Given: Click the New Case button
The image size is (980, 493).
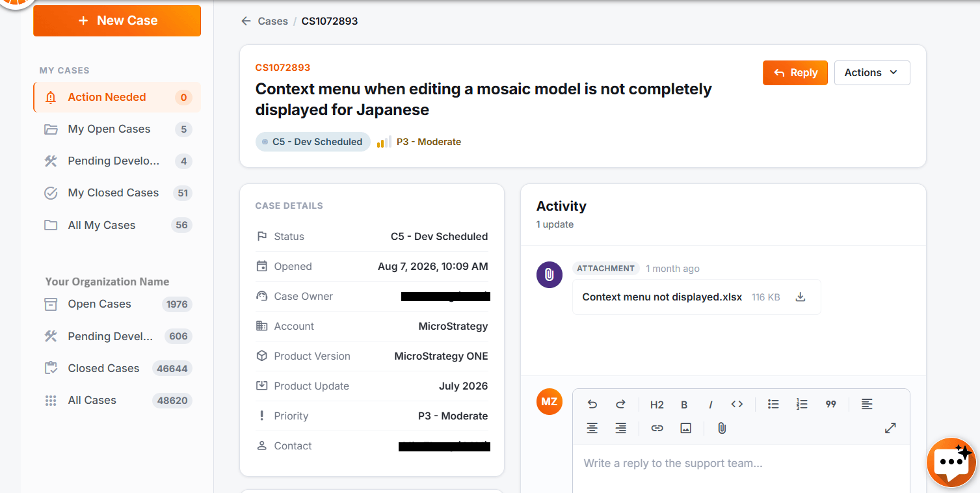Looking at the screenshot, I should click(x=117, y=21).
